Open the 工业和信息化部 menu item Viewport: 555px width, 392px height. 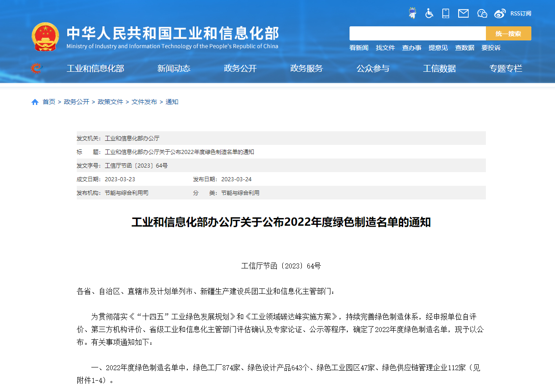point(95,69)
